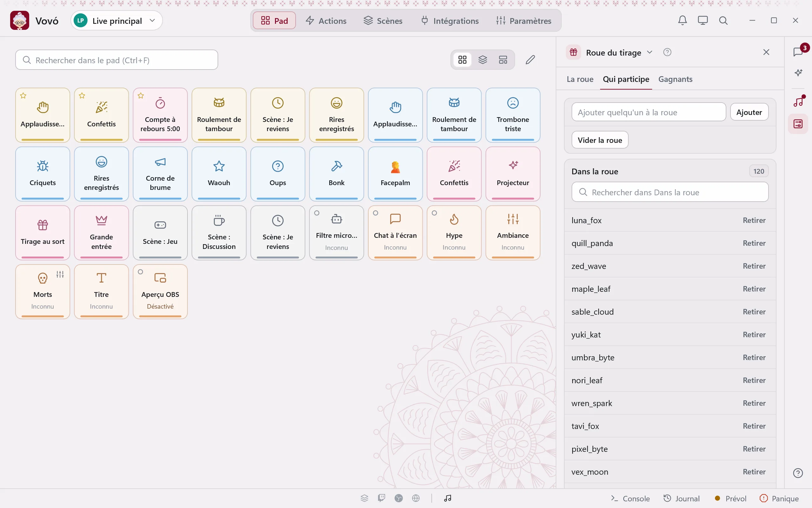Toggle the Chat à l'écran pad tile
This screenshot has height=508, width=812.
coord(395,232)
